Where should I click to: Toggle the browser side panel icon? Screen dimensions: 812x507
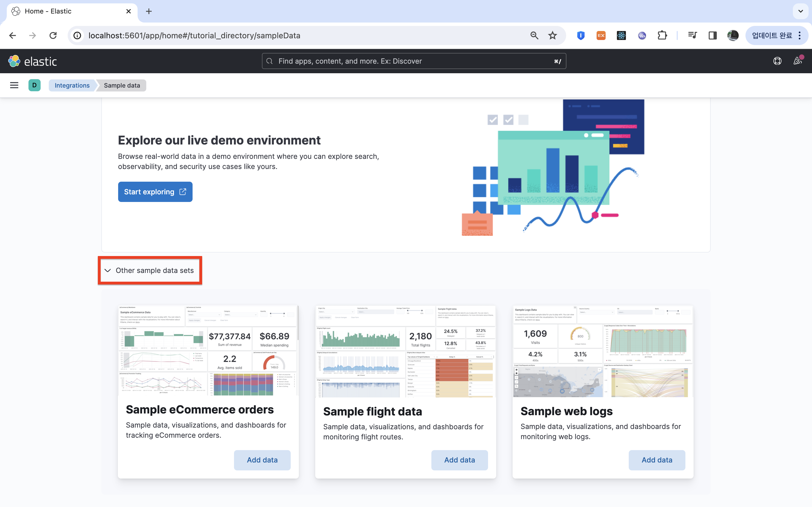[x=712, y=35]
